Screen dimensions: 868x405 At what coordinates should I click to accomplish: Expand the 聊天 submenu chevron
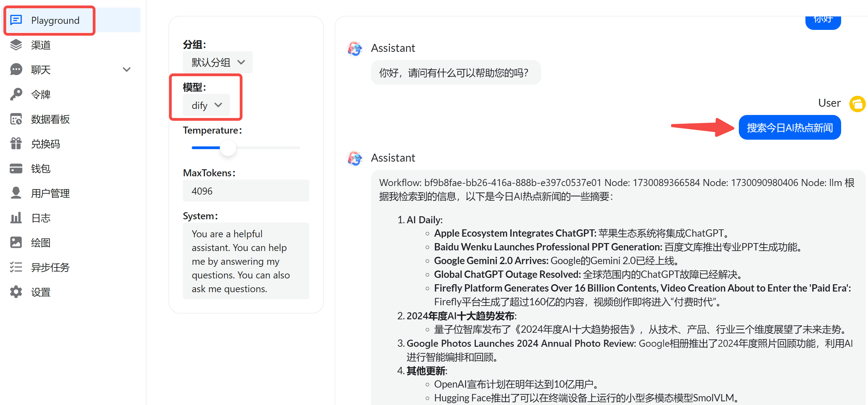[127, 69]
